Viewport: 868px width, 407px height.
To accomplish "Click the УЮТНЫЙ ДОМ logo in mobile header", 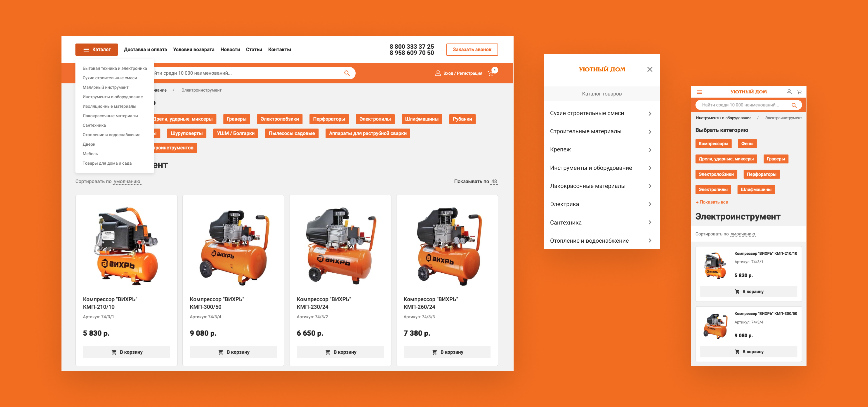I will click(x=748, y=92).
